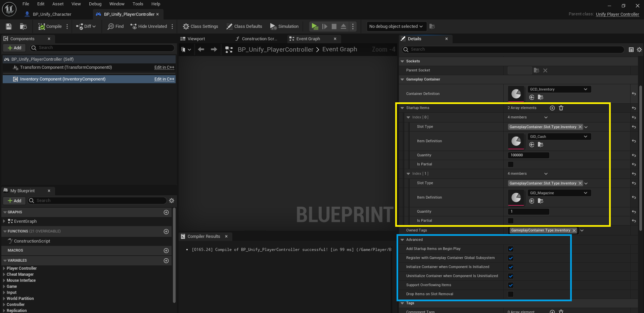Viewport: 644px width, 313px height.
Task: Disable Support Overflowing Items
Action: 511,285
